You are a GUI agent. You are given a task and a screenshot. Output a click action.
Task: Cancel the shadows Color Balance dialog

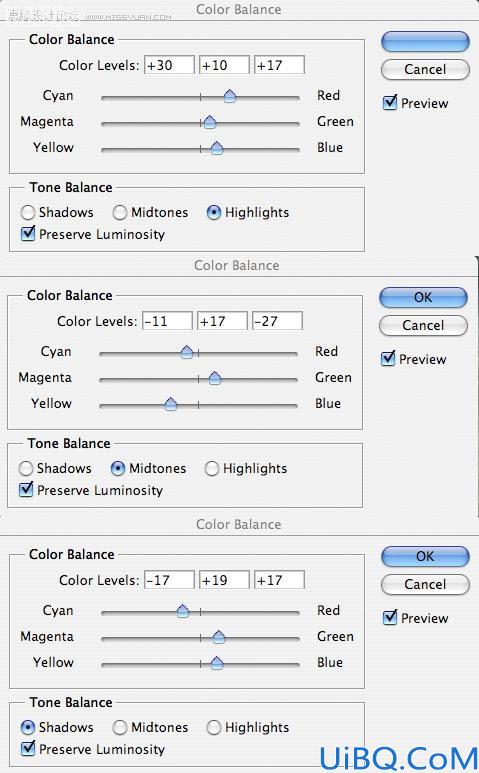[x=425, y=584]
